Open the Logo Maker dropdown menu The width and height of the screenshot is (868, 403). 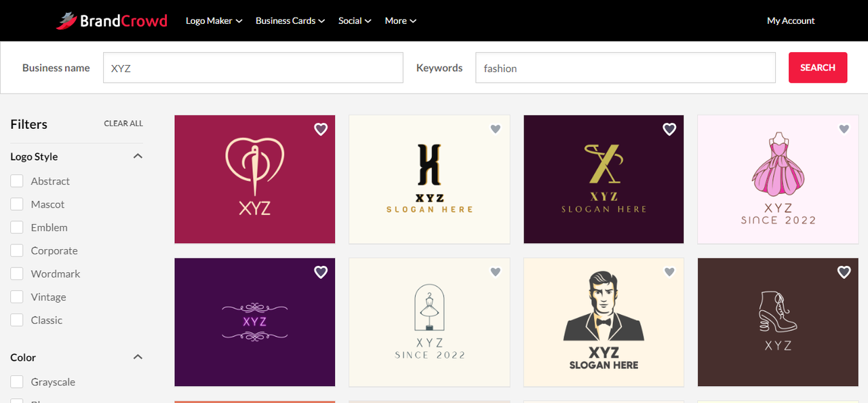tap(214, 21)
